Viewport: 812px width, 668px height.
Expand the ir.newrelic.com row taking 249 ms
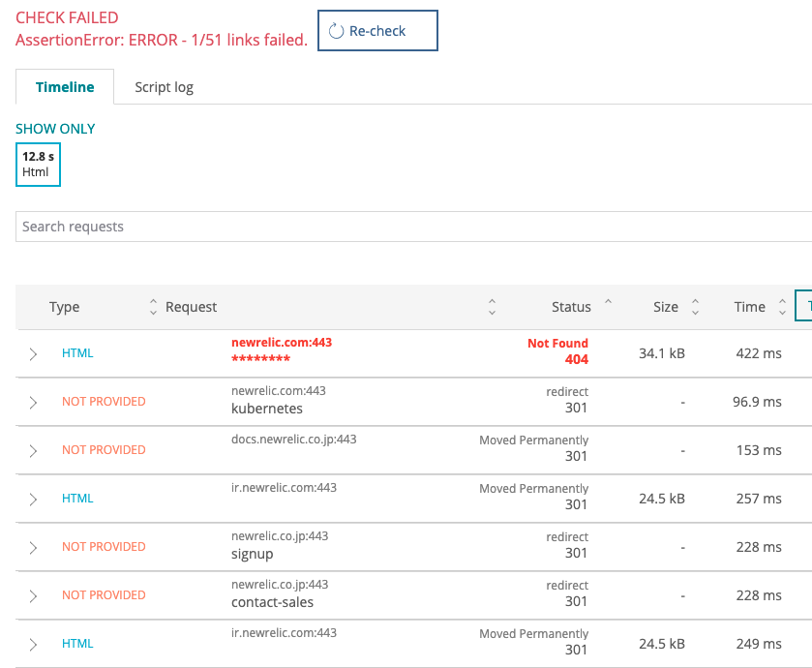click(x=33, y=644)
